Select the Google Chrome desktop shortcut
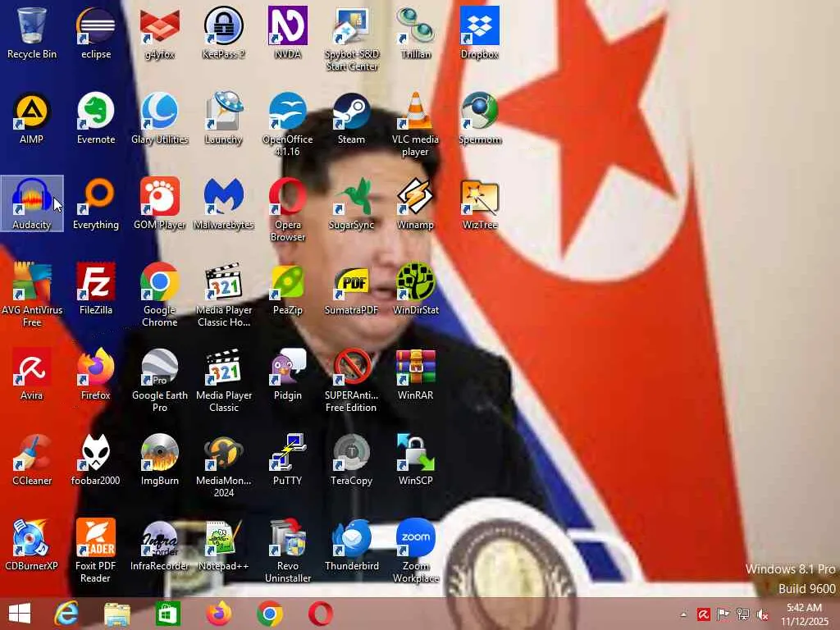Image resolution: width=840 pixels, height=630 pixels. [160, 294]
